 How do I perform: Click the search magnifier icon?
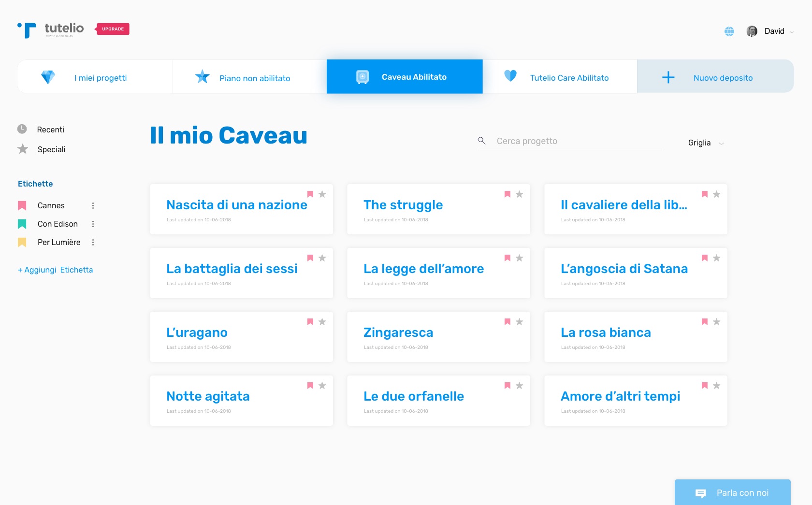(x=481, y=141)
